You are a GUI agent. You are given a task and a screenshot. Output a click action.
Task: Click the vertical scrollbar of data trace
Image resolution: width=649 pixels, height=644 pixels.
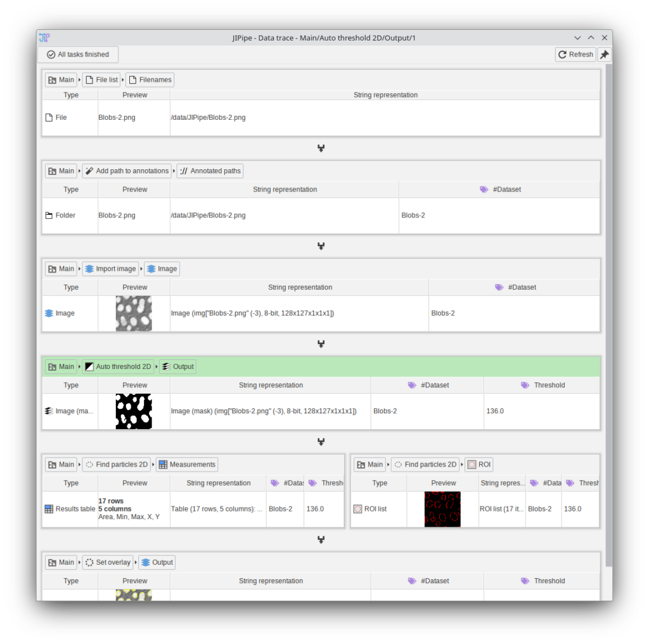[x=609, y=317]
